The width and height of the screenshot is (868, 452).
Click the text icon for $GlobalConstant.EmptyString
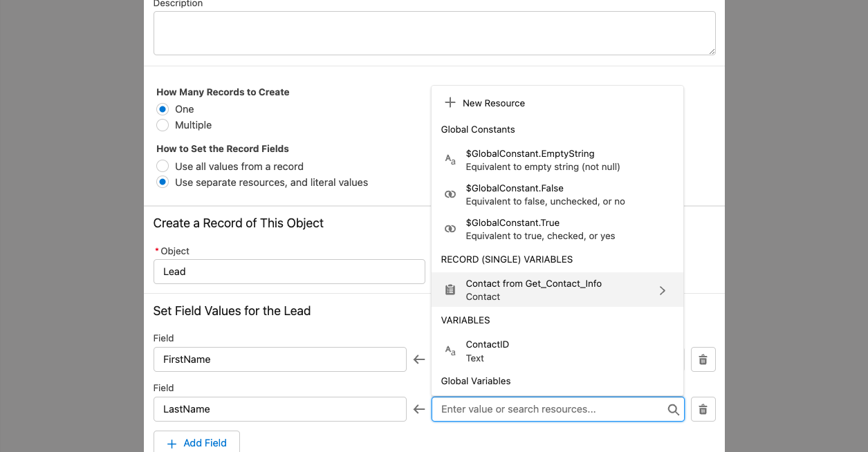click(450, 160)
